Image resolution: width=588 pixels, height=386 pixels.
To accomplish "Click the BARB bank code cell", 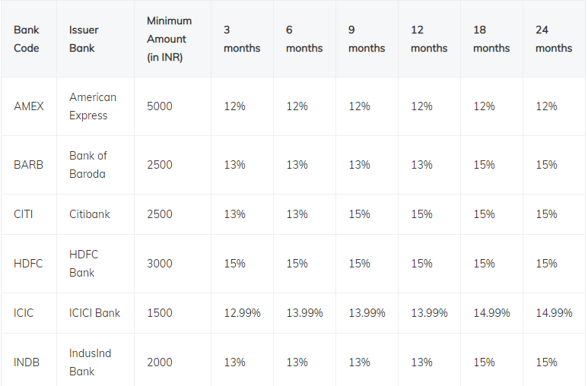I will (x=28, y=165).
